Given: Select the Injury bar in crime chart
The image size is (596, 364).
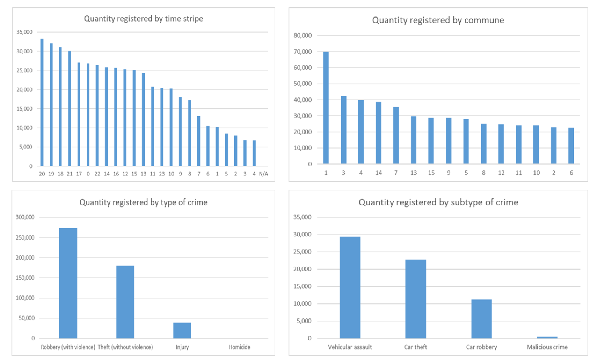Looking at the screenshot, I should pos(182,330).
